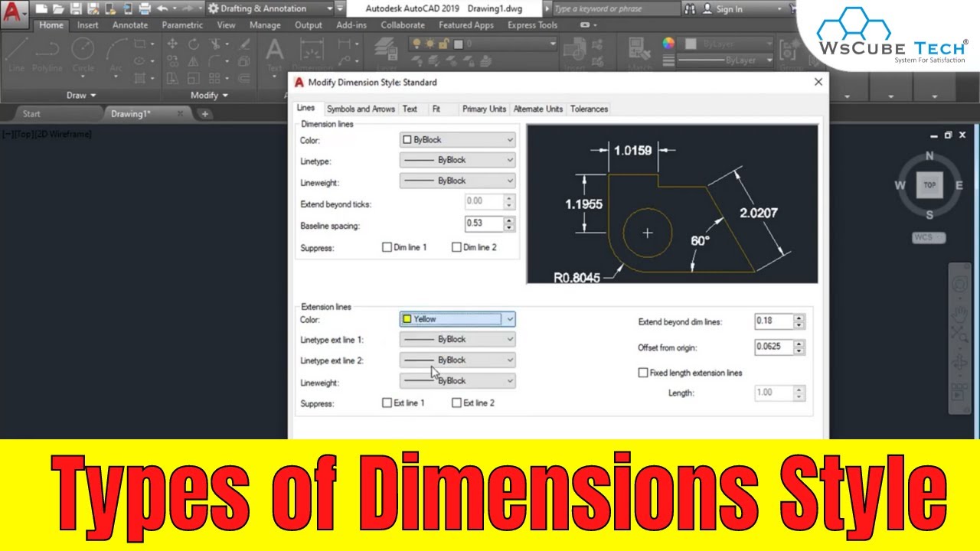
Task: Open Dimension lines Linetype dropdown
Action: pos(457,160)
